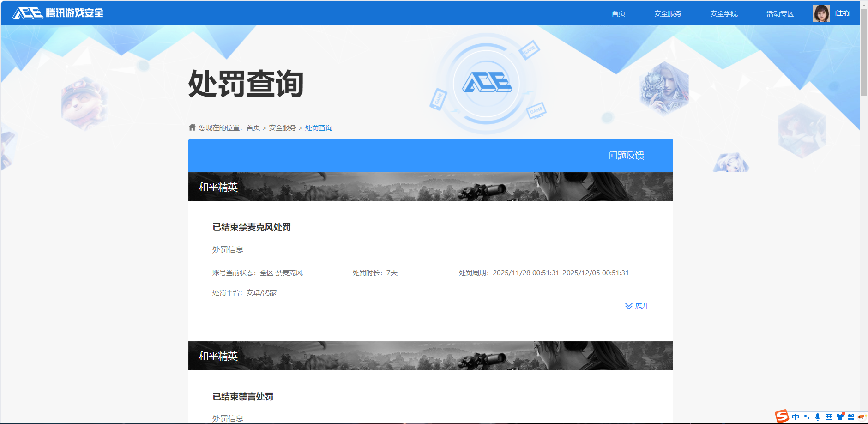Click the microphone icon on the Sogou toolbar
Viewport: 868px width, 424px height.
tap(818, 417)
